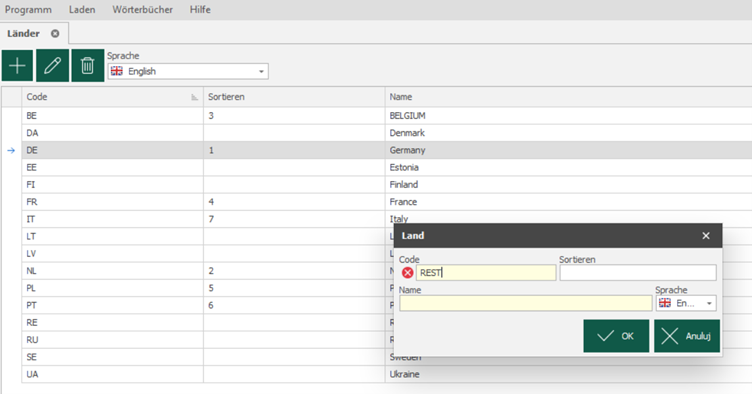Click sort value 6 in PT row
The width and height of the screenshot is (752, 394).
pyautogui.click(x=294, y=305)
